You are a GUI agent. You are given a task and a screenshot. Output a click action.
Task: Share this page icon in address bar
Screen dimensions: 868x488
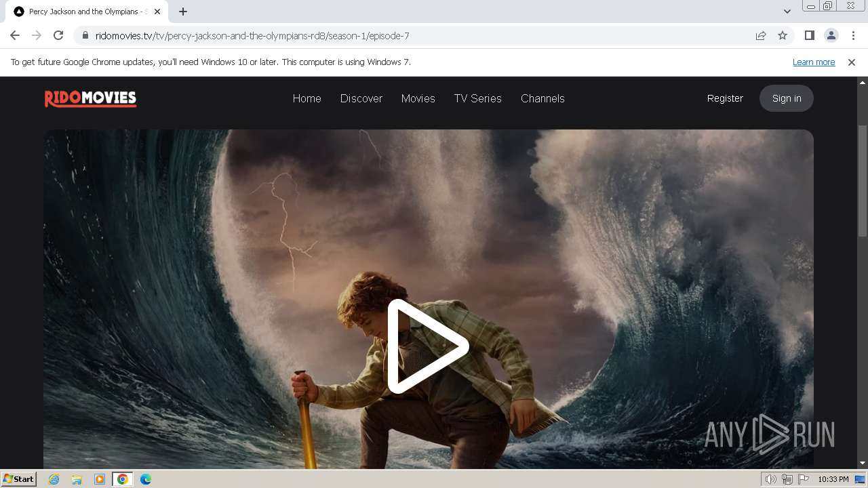point(761,35)
